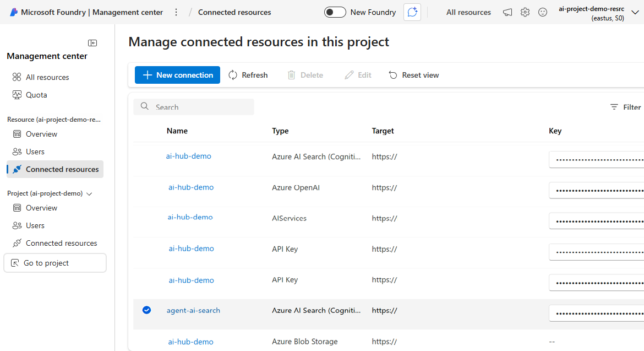Click the Azure OpenAI type cell

click(x=296, y=187)
